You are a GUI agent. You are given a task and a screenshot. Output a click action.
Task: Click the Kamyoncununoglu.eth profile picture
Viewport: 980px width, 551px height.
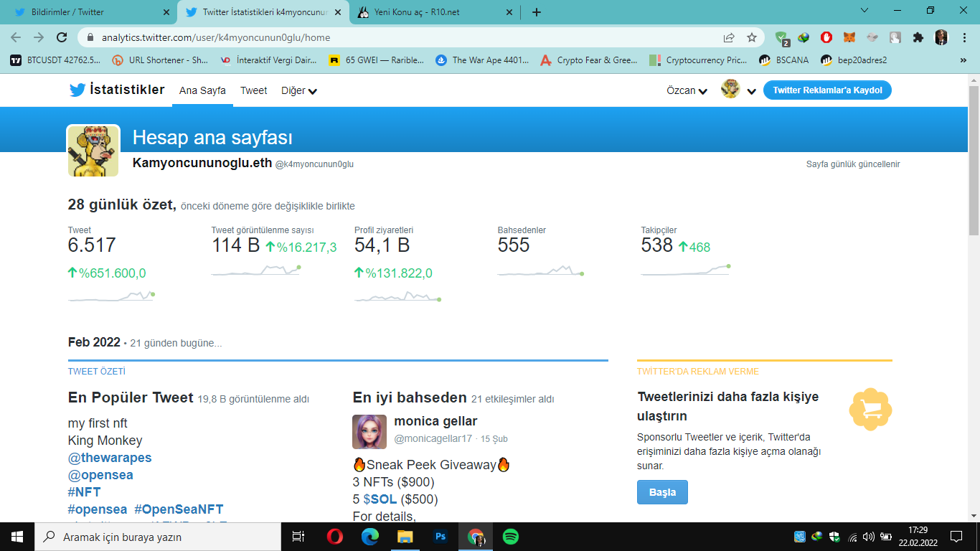pos(93,151)
